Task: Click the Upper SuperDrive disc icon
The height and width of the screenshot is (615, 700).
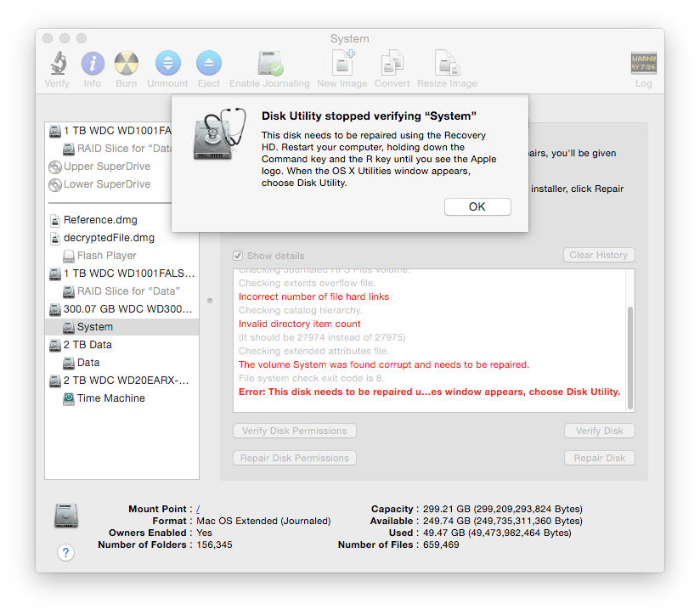Action: tap(55, 166)
